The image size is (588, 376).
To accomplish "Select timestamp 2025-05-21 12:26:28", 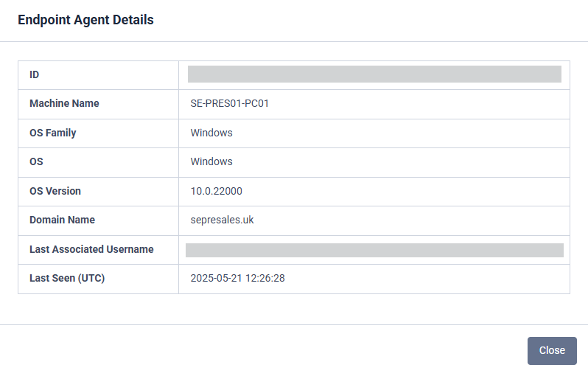I will click(x=237, y=278).
